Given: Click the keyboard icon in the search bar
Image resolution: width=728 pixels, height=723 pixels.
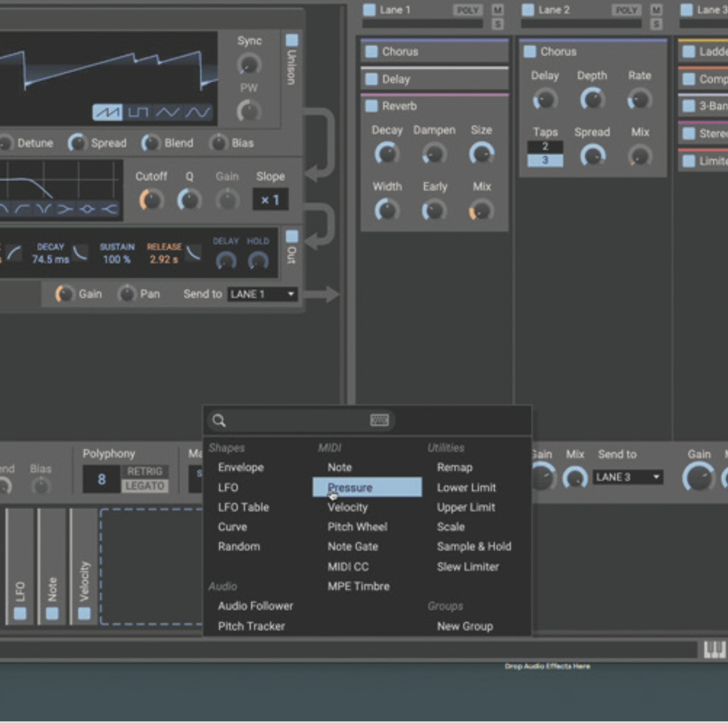Looking at the screenshot, I should (x=380, y=420).
